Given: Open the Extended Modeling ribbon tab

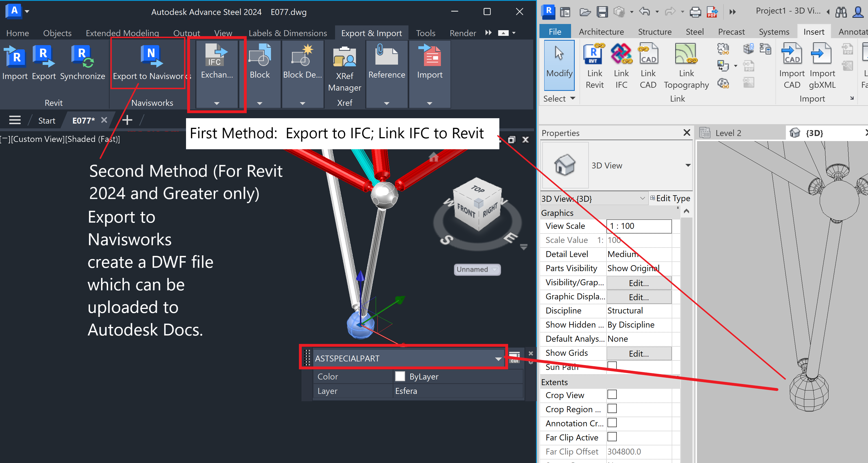Looking at the screenshot, I should pyautogui.click(x=122, y=33).
